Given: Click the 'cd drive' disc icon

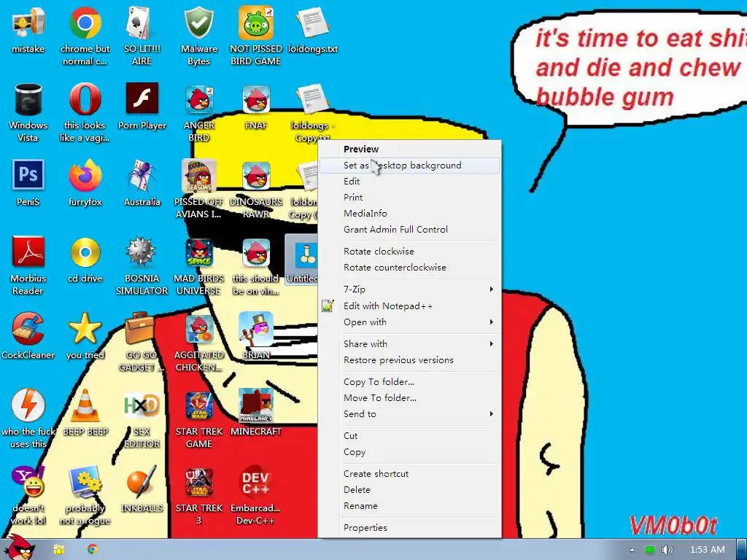Looking at the screenshot, I should pyautogui.click(x=85, y=260).
